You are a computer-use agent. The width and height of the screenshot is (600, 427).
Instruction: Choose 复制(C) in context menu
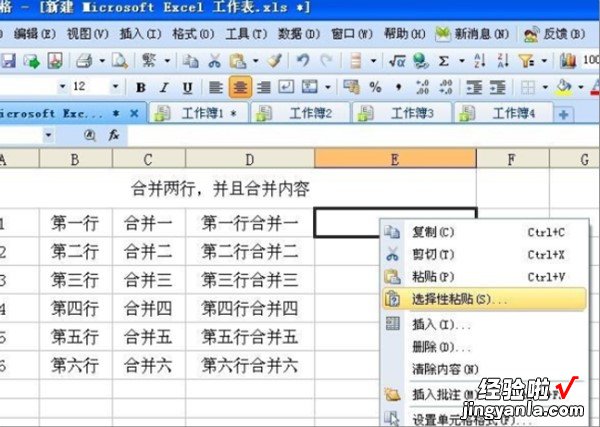click(484, 232)
